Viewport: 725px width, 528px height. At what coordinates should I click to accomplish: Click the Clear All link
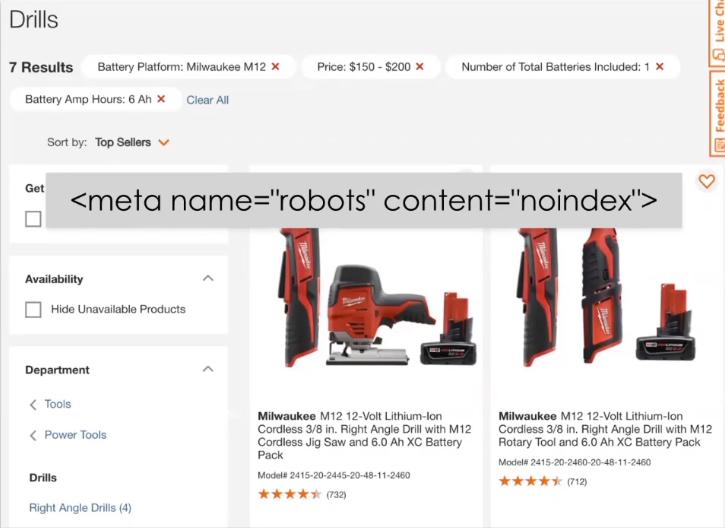point(208,100)
